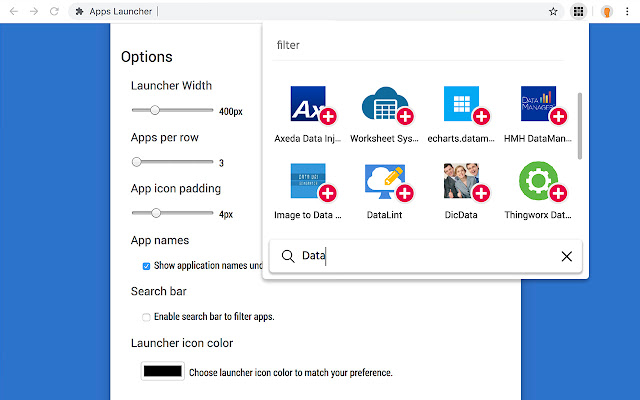Click the App icon padding slider
Image resolution: width=640 pixels, height=400 pixels.
click(172, 213)
